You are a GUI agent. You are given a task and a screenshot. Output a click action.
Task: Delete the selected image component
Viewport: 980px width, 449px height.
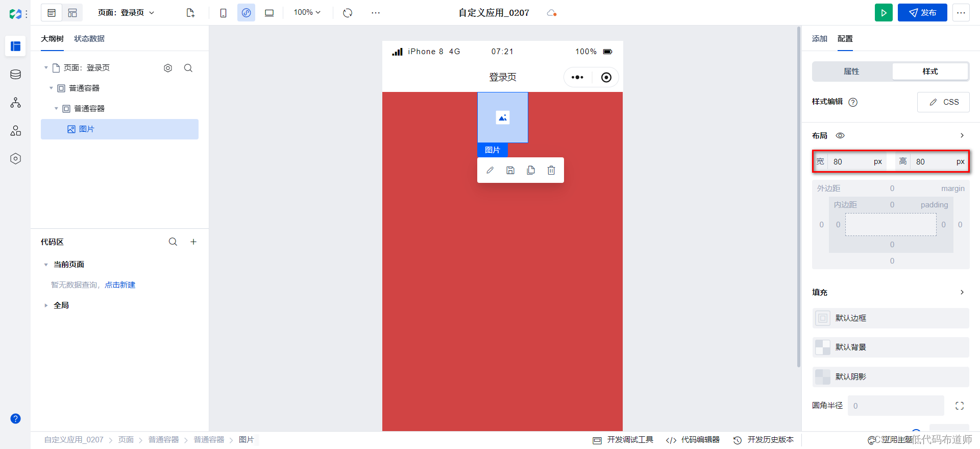tap(551, 170)
